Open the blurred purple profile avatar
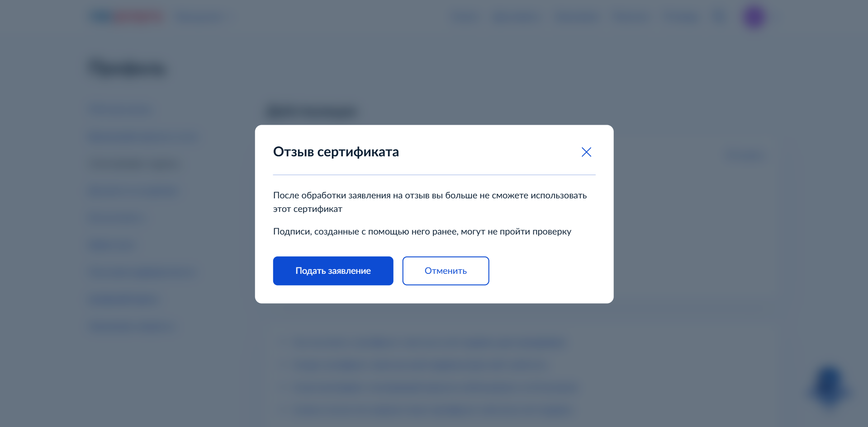 754,17
